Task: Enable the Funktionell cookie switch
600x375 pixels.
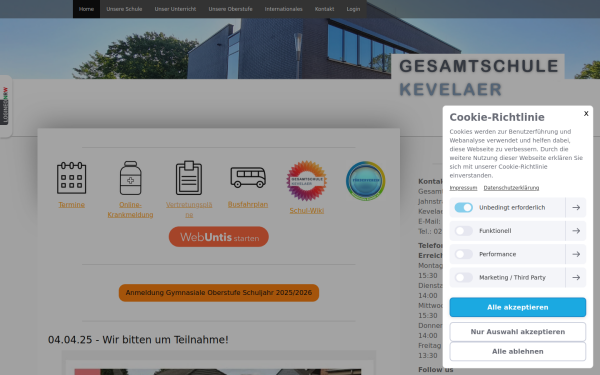Action: [464, 231]
